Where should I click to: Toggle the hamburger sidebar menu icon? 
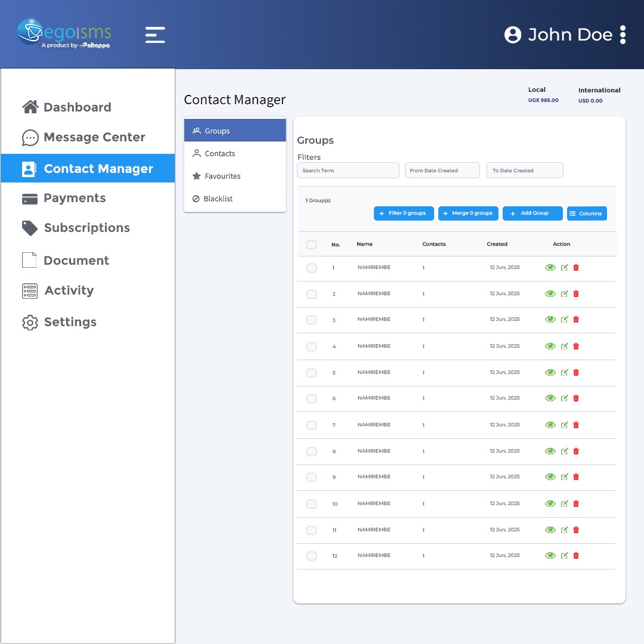[x=155, y=35]
